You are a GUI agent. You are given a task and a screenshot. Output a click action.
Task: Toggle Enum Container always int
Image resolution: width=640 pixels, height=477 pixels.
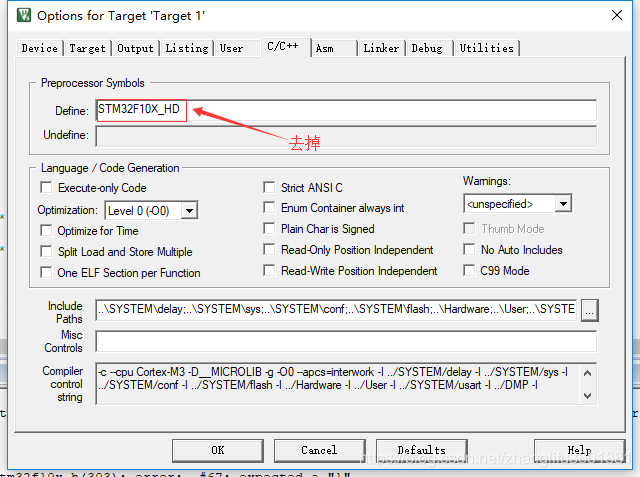pyautogui.click(x=269, y=207)
